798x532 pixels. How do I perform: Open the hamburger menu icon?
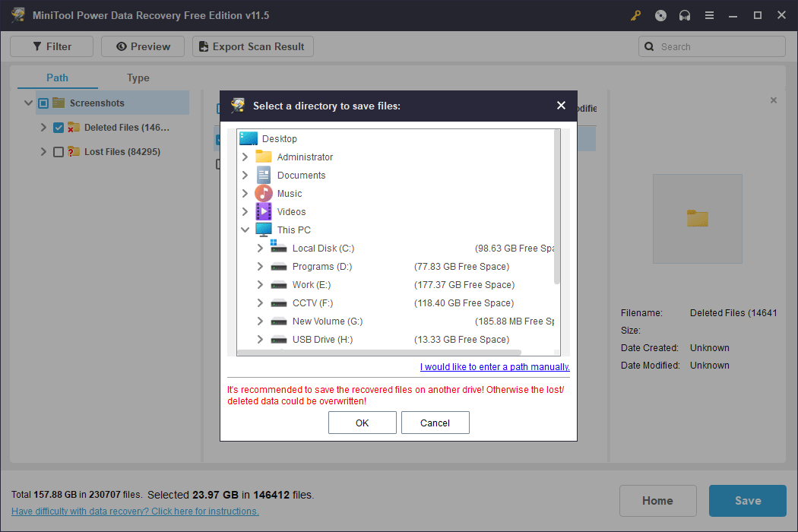(709, 15)
